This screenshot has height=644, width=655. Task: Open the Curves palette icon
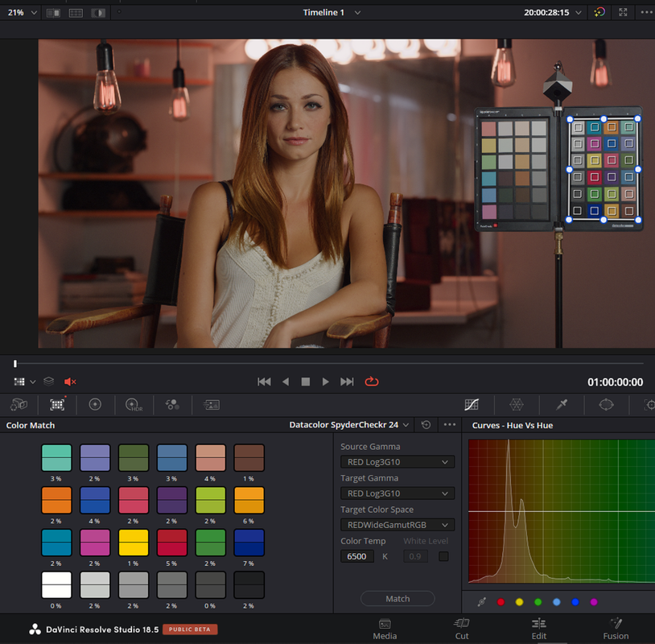472,405
